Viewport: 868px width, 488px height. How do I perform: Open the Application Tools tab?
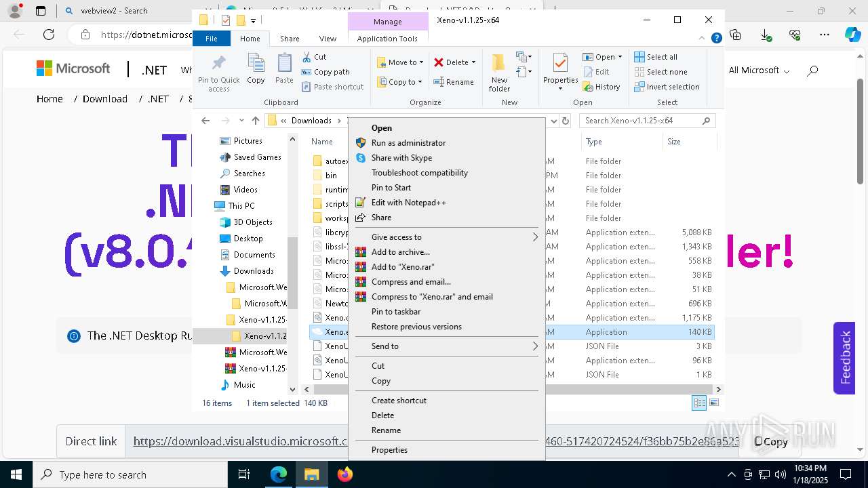(387, 39)
